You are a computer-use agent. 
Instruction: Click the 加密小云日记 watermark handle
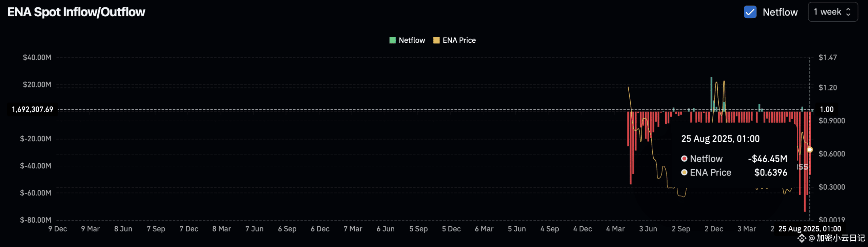[836, 238]
